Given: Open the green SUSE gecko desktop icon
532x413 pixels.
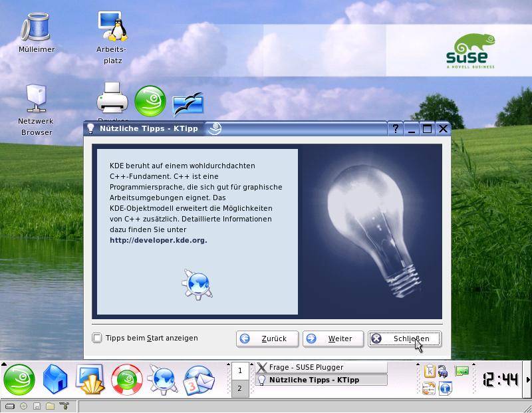Looking at the screenshot, I should click(150, 101).
